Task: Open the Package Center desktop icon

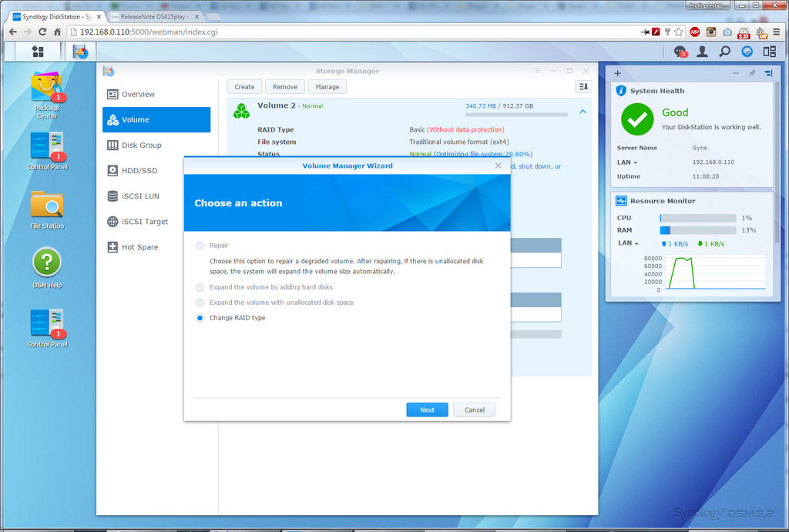Action: point(47,95)
